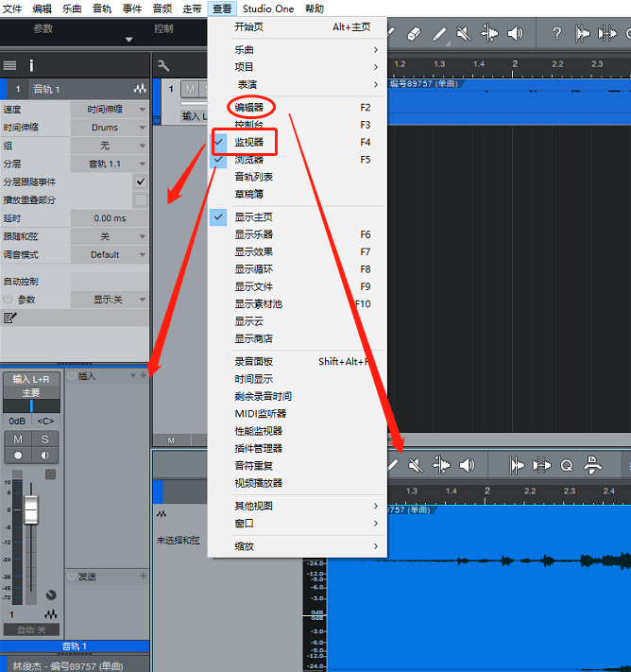Select the Listen speaker tool in top toolbar
The image size is (631, 672).
515,34
